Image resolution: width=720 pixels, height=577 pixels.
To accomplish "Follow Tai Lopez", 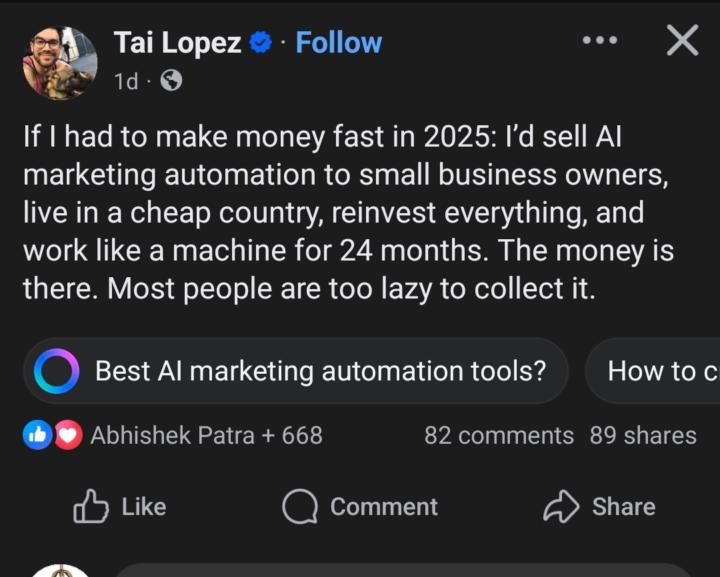I will click(x=338, y=43).
